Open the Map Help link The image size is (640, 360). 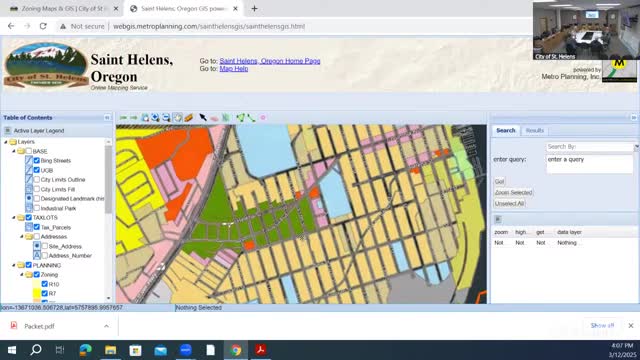233,69
